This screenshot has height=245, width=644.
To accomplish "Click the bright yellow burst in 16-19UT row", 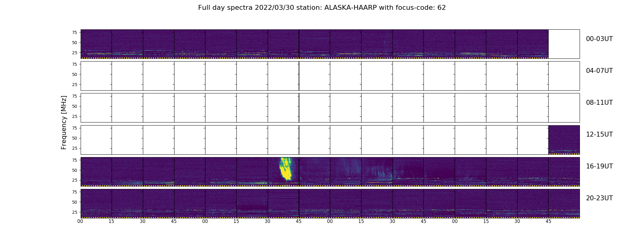I will coord(286,169).
